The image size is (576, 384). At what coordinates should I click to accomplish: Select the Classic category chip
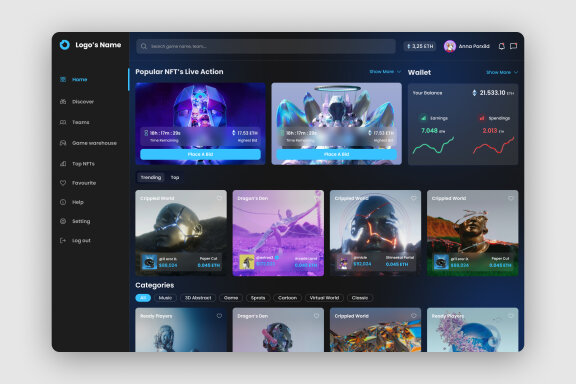tap(360, 298)
